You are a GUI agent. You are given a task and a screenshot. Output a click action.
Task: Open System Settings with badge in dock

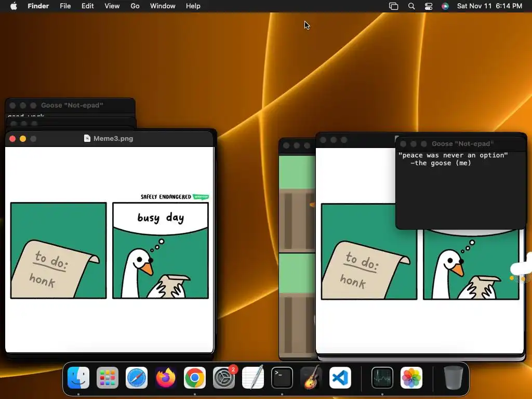coord(224,378)
